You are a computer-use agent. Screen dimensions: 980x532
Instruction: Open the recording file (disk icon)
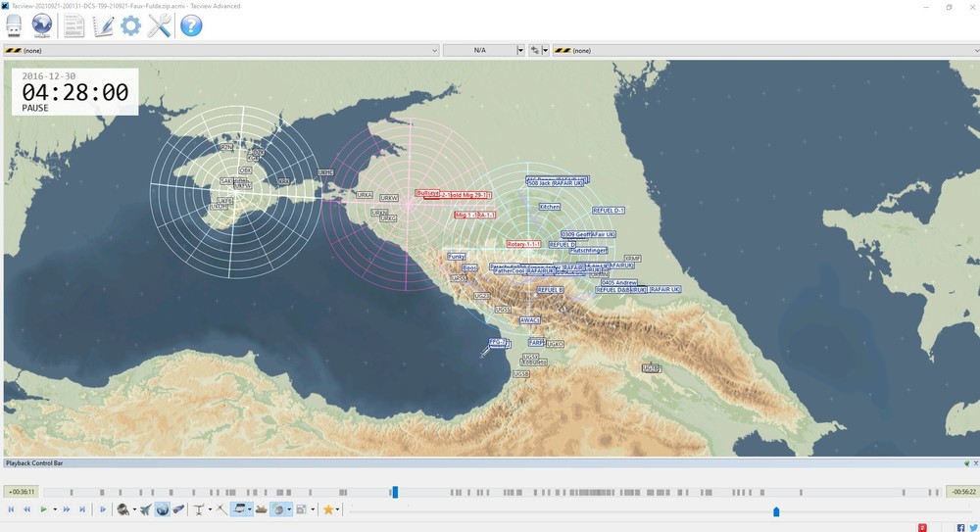pyautogui.click(x=14, y=26)
